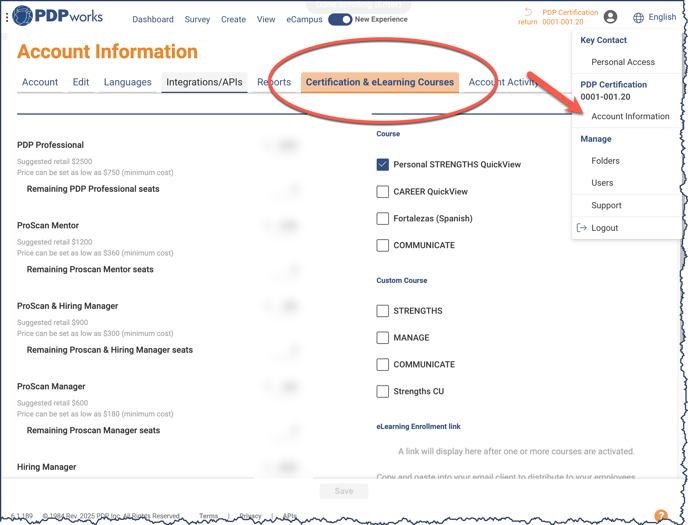Open the Terms footer link
Image resolution: width=688 pixels, height=525 pixels.
click(x=208, y=516)
